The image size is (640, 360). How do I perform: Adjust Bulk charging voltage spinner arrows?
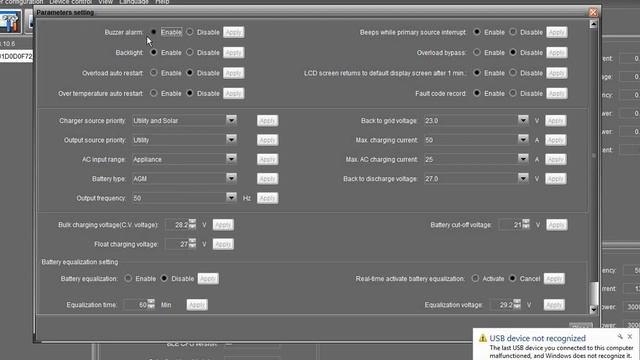tap(192, 224)
